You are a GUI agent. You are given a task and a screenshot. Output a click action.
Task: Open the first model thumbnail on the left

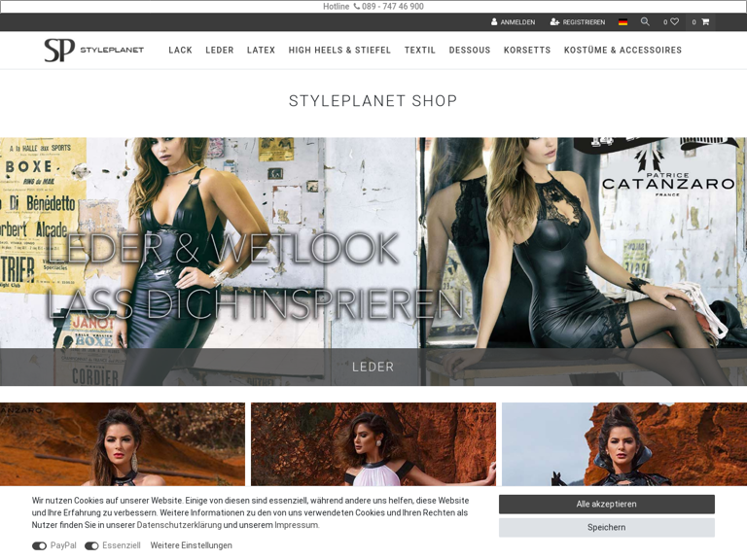click(123, 444)
